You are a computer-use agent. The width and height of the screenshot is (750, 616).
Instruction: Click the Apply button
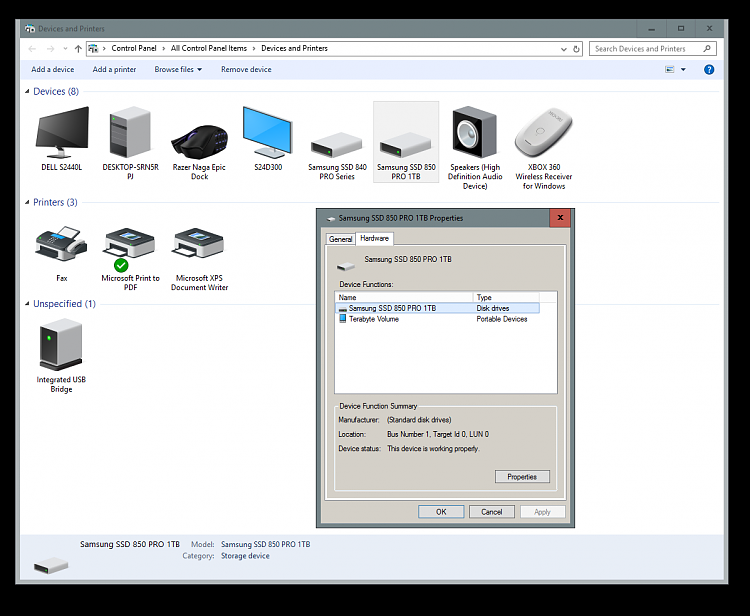pos(542,512)
